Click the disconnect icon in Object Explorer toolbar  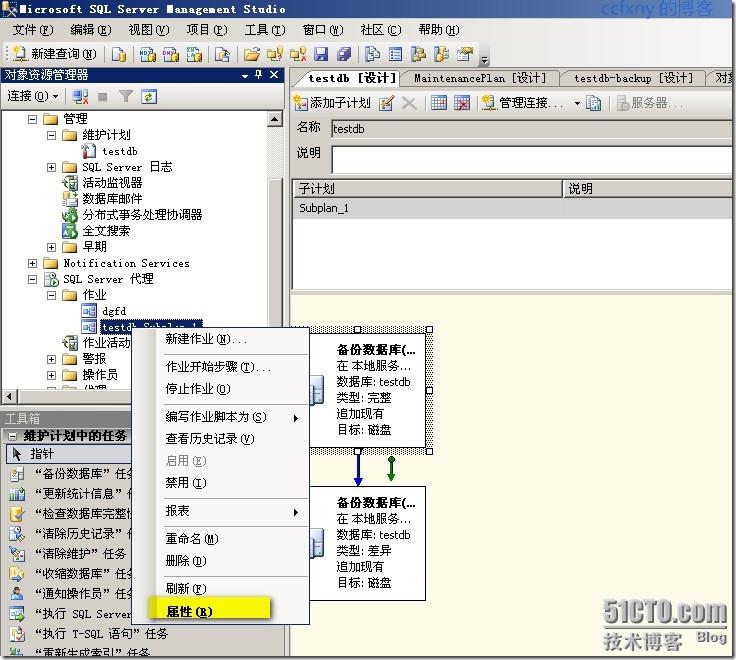(x=80, y=97)
